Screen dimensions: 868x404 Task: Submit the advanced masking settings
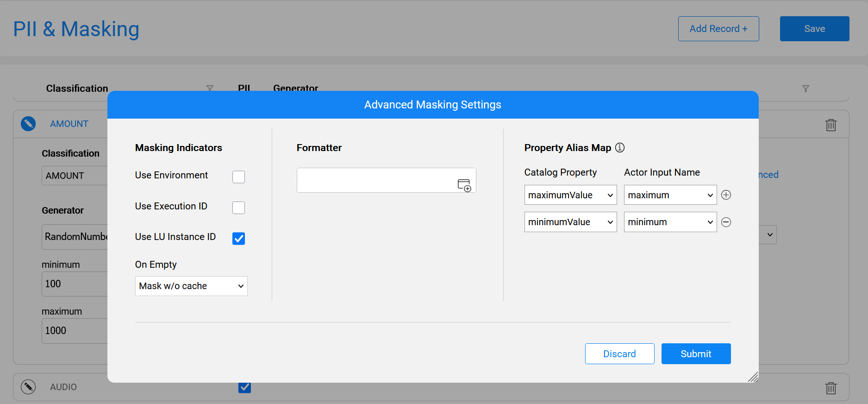[x=696, y=354]
